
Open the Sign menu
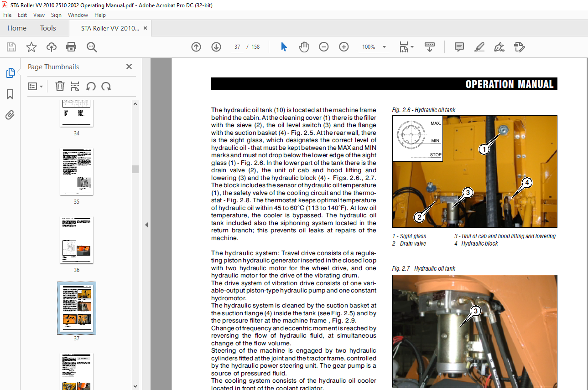click(x=56, y=15)
